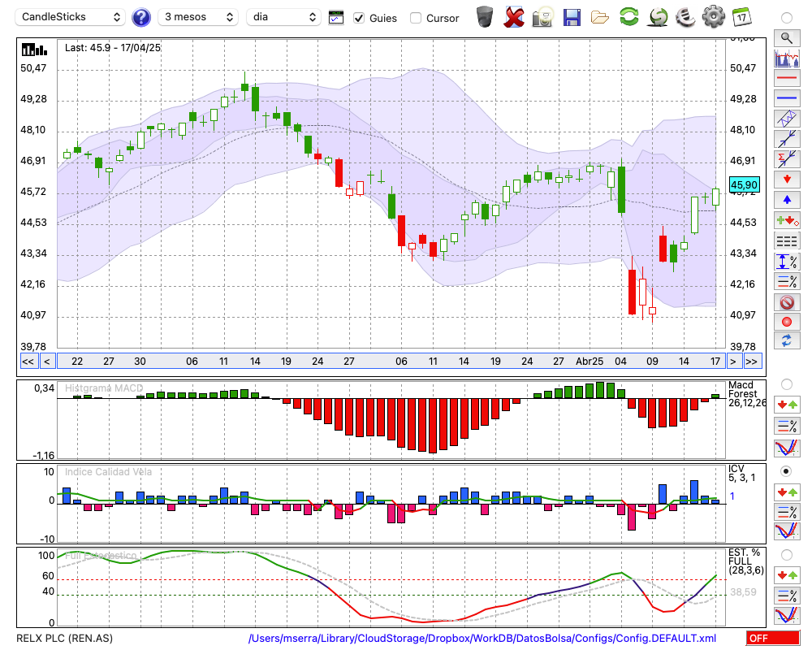Click the Last: 45.9 - 17/04/25 text

[112, 48]
